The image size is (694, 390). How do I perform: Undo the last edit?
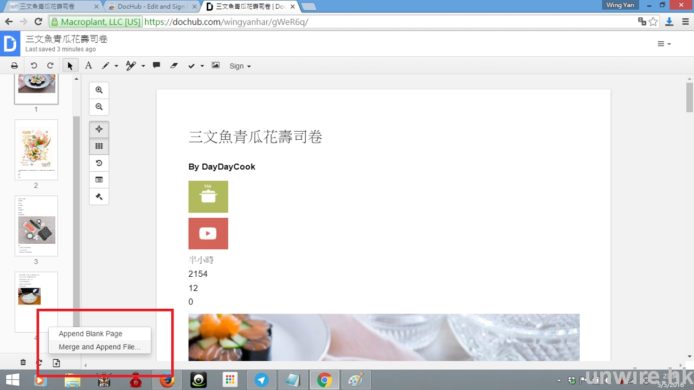(x=34, y=66)
